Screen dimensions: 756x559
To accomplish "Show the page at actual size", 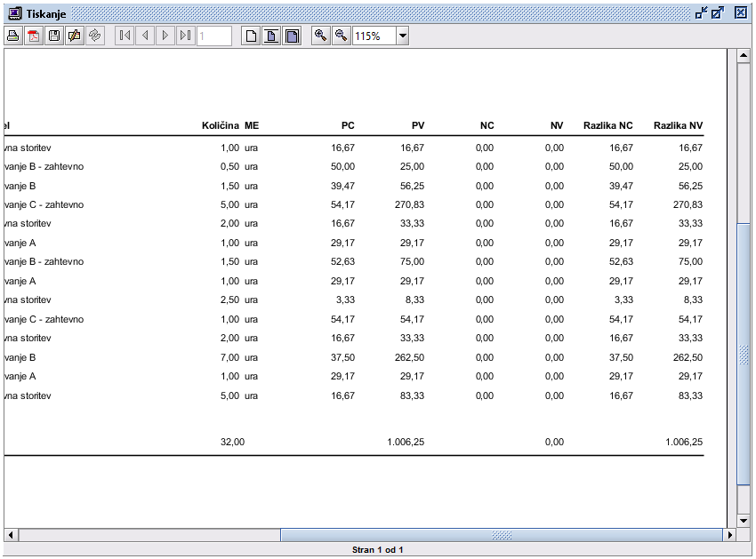I will tap(252, 36).
